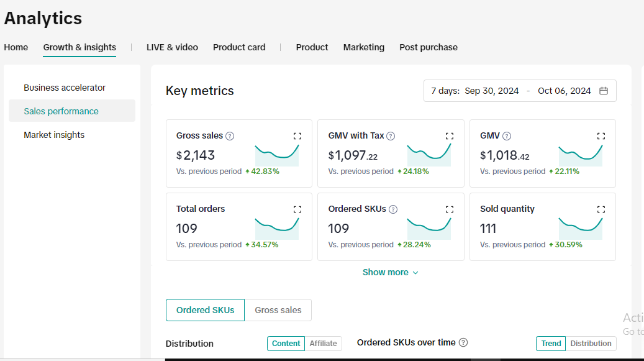644x361 pixels.
Task: Open the 7 days date range picker
Action: coord(520,91)
